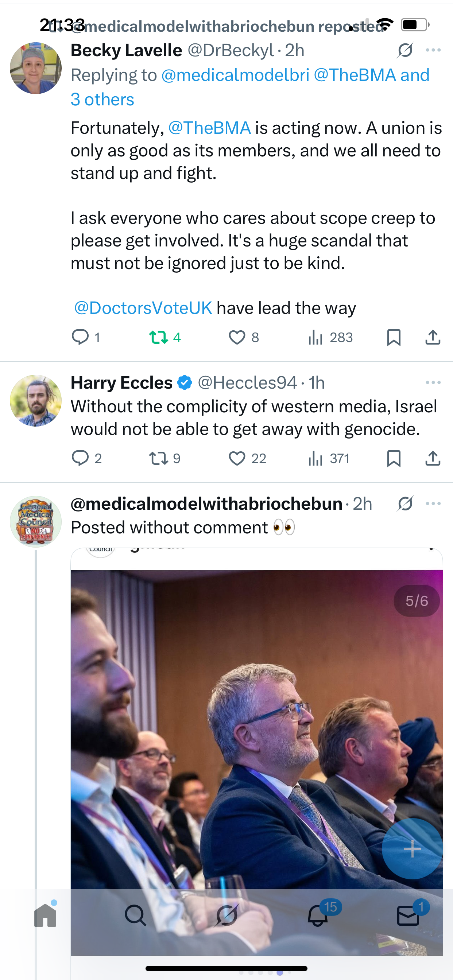The width and height of the screenshot is (453, 980).
Task: Open more options on medicalmodelwithabriochebun's post
Action: click(433, 503)
